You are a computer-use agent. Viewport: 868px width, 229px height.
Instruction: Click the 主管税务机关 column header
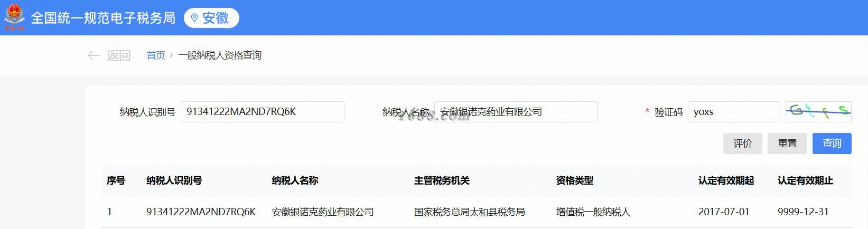point(442,180)
